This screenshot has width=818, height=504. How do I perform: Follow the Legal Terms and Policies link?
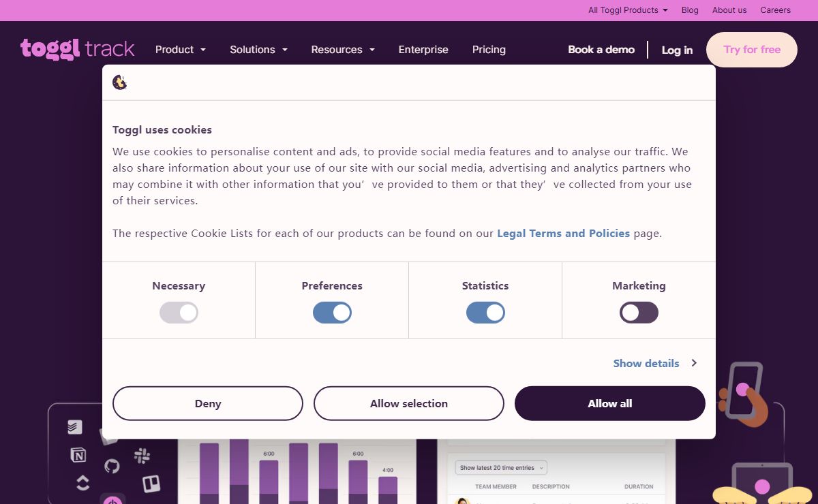pyautogui.click(x=563, y=233)
